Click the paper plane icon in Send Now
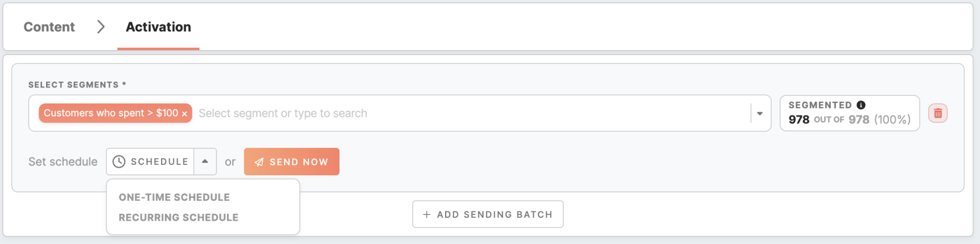The width and height of the screenshot is (980, 244). (x=260, y=162)
